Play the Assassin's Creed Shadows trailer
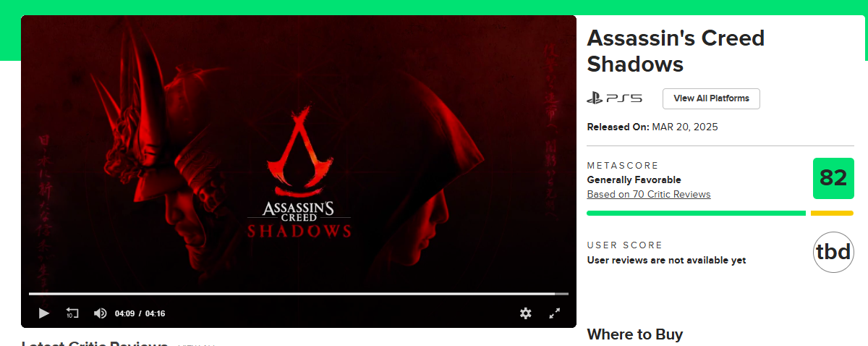 pos(44,313)
